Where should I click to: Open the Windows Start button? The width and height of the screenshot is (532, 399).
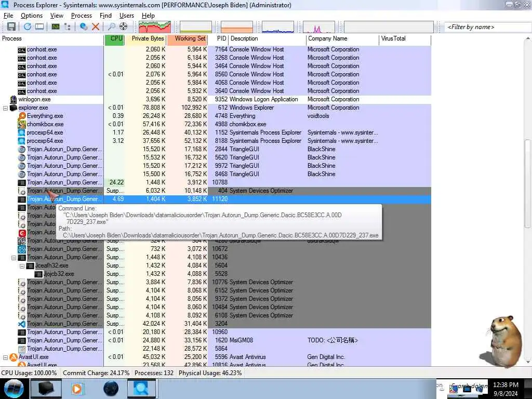click(14, 389)
